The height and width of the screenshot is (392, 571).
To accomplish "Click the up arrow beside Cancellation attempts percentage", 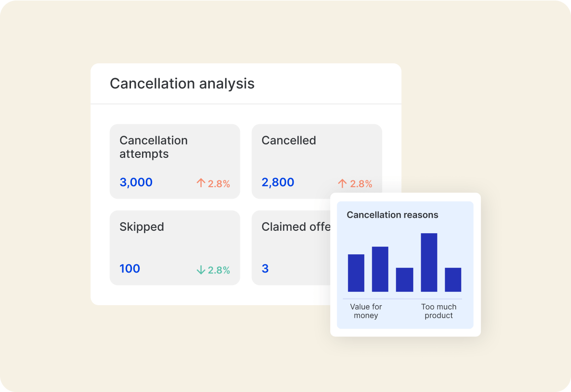I will 201,183.
